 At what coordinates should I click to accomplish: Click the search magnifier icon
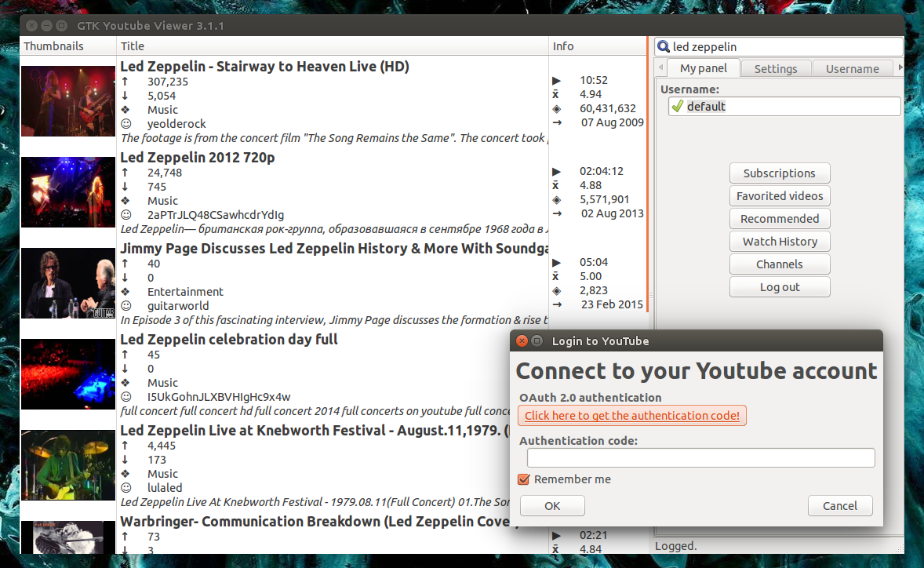(x=664, y=46)
